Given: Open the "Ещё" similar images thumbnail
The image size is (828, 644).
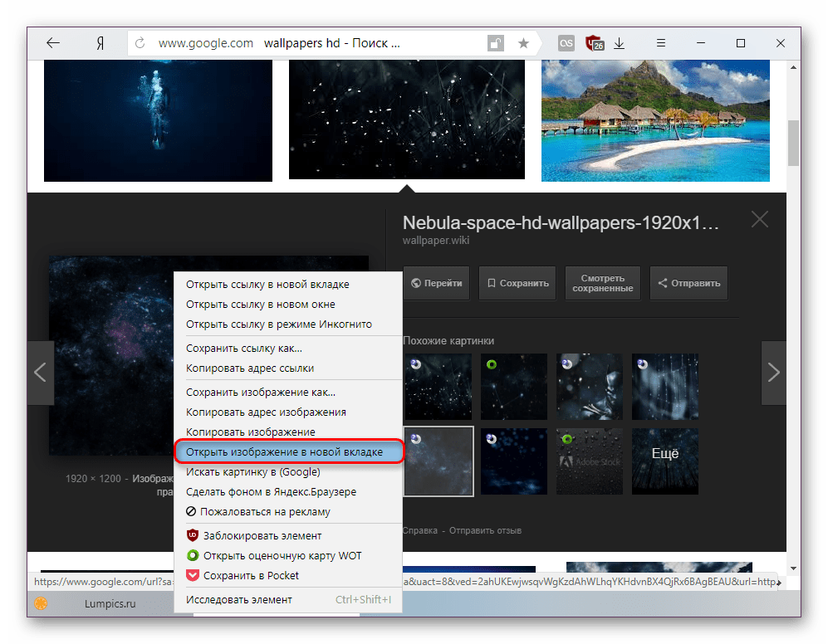Looking at the screenshot, I should [x=664, y=461].
